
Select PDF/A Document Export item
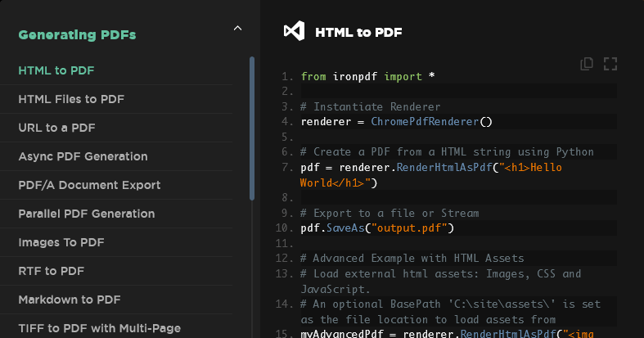(x=89, y=185)
